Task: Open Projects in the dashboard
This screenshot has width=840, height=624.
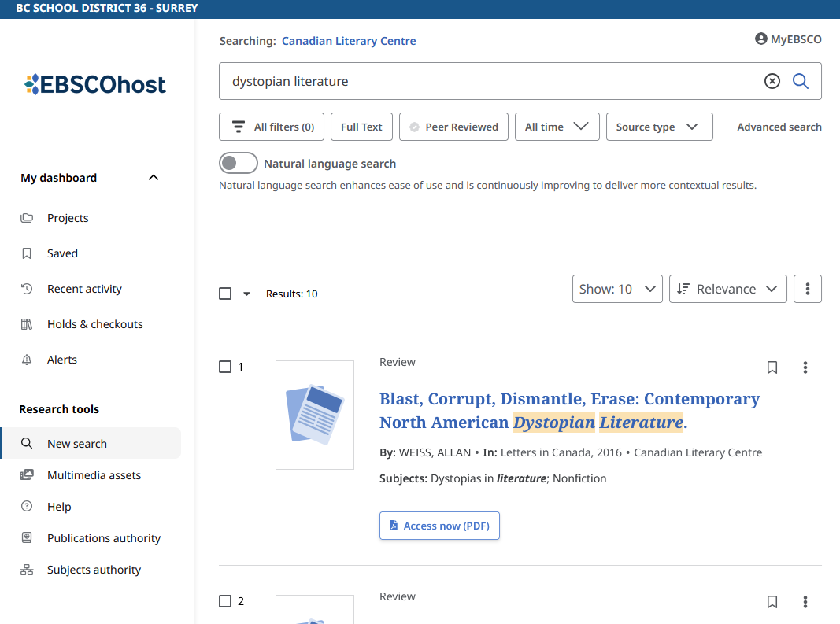Action: pyautogui.click(x=68, y=218)
